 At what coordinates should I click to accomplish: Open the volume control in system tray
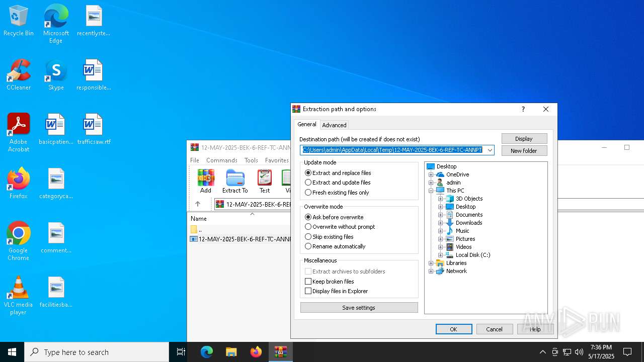579,352
